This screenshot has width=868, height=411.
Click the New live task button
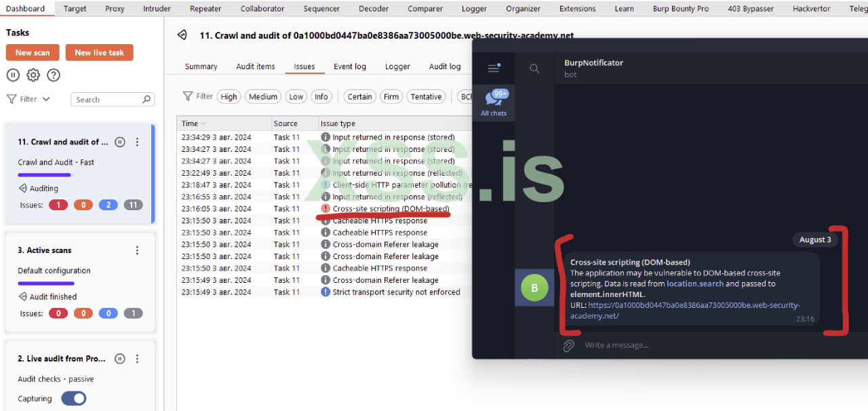99,52
